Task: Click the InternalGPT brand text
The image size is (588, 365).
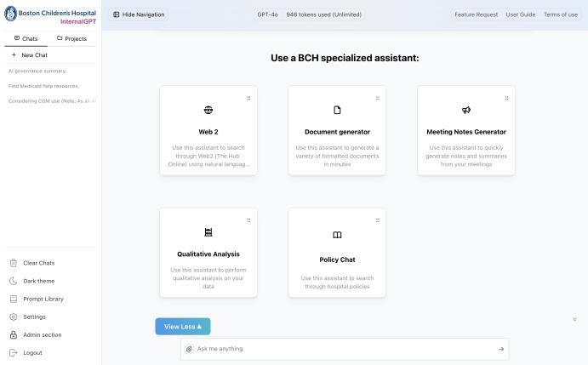Action: (78, 22)
